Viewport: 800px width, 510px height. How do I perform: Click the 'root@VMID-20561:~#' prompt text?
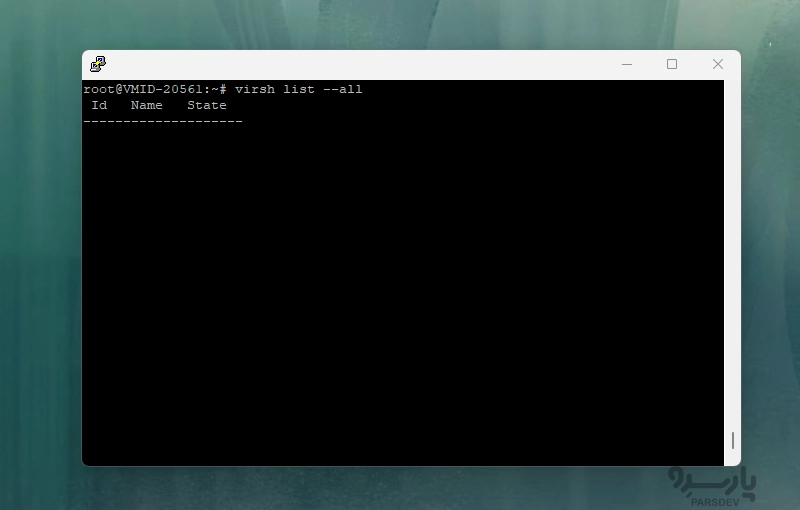(155, 89)
